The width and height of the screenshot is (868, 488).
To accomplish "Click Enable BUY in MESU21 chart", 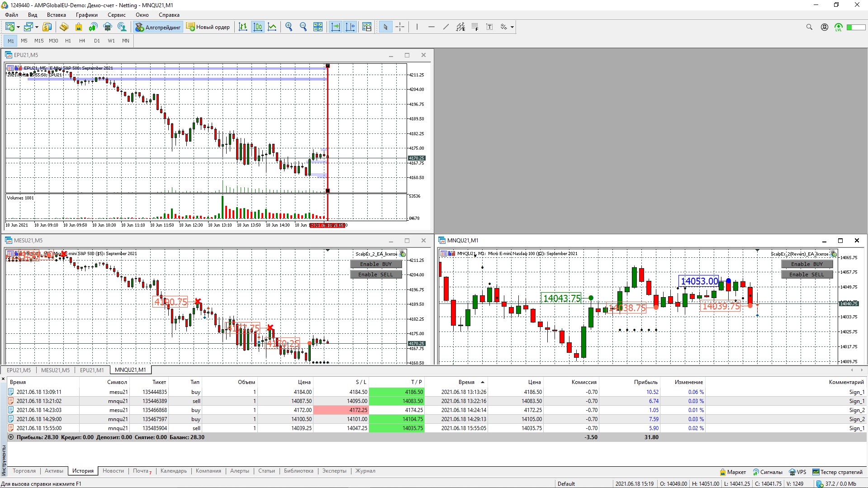I will [x=376, y=264].
